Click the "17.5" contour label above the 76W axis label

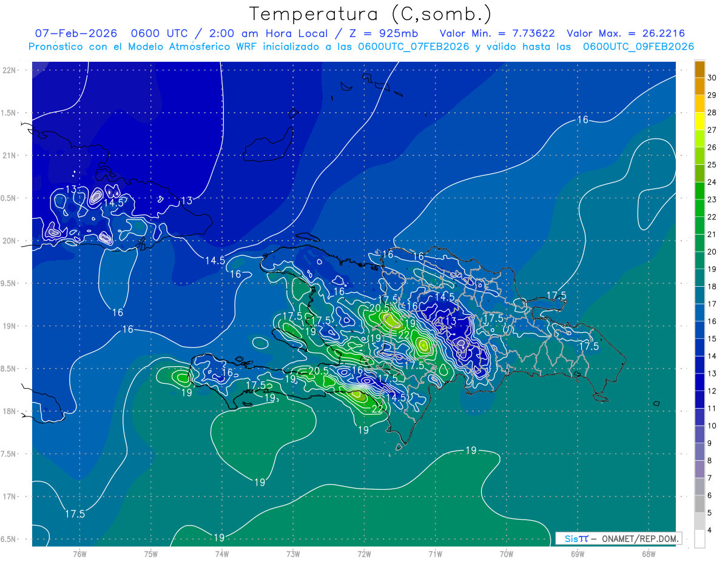pyautogui.click(x=75, y=513)
